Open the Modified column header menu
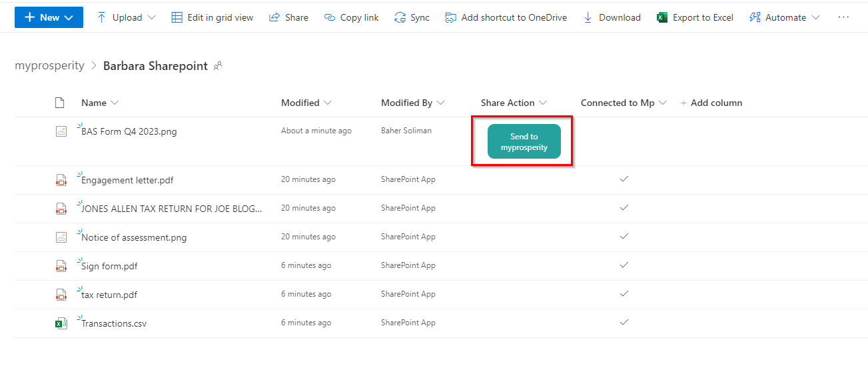 tap(306, 103)
